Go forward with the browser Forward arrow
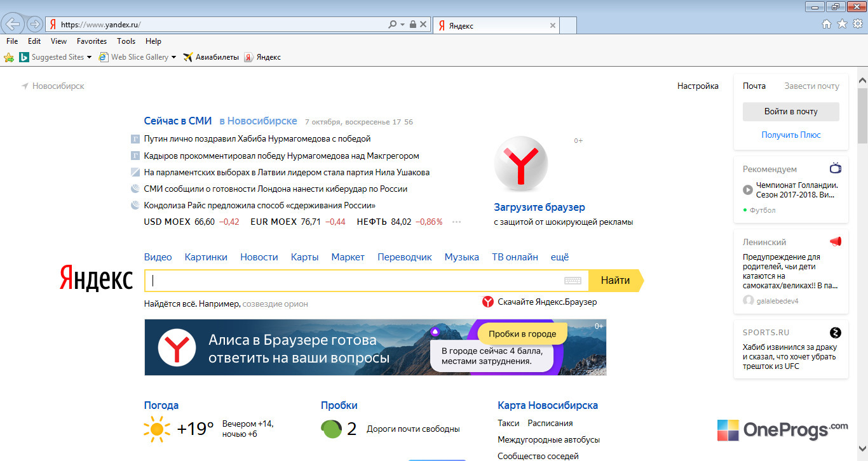 coord(34,24)
